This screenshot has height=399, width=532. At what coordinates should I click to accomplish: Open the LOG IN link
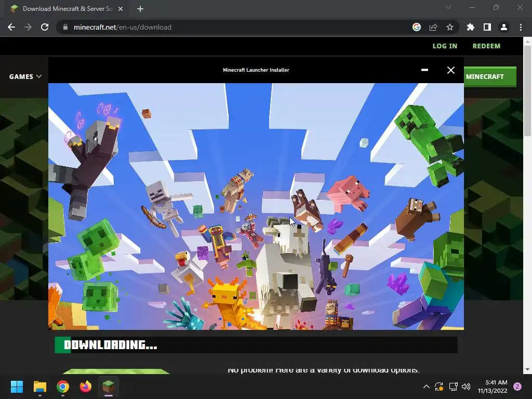click(445, 46)
